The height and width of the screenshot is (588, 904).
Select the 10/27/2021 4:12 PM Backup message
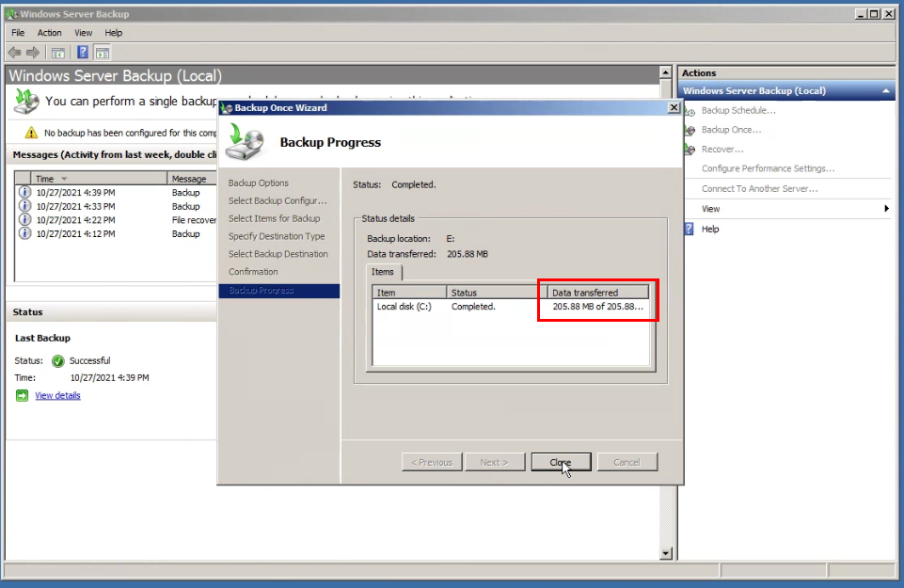(x=117, y=234)
